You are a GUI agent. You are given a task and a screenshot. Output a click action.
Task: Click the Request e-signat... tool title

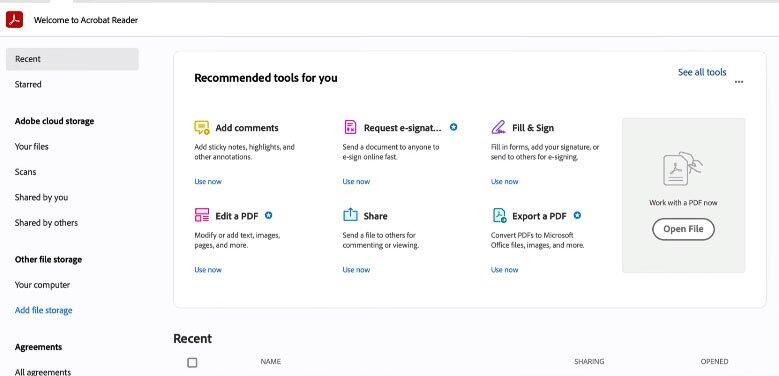pos(402,128)
